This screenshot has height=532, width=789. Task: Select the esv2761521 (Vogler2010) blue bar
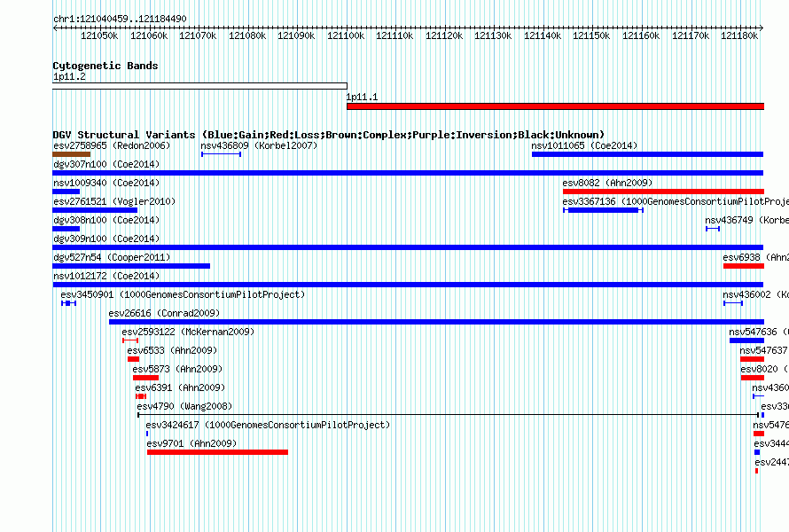tap(95, 210)
